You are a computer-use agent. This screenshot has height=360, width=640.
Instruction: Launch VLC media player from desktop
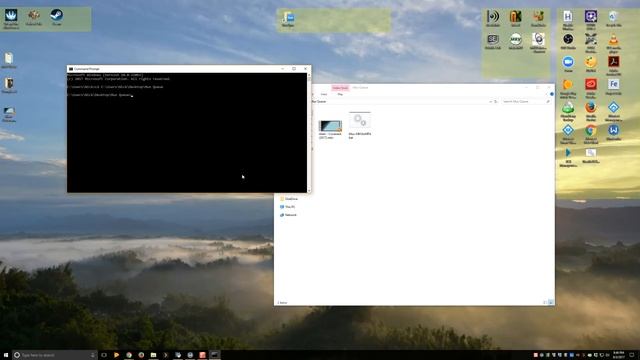(613, 43)
